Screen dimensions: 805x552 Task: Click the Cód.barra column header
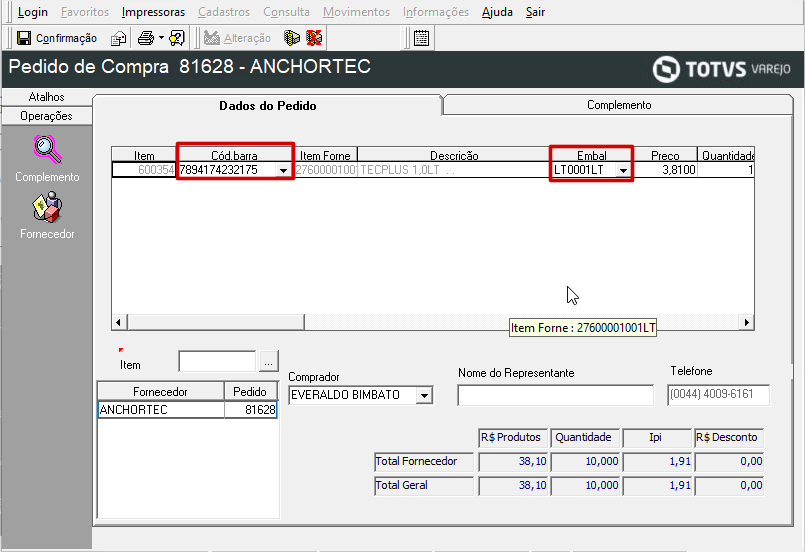pos(235,155)
